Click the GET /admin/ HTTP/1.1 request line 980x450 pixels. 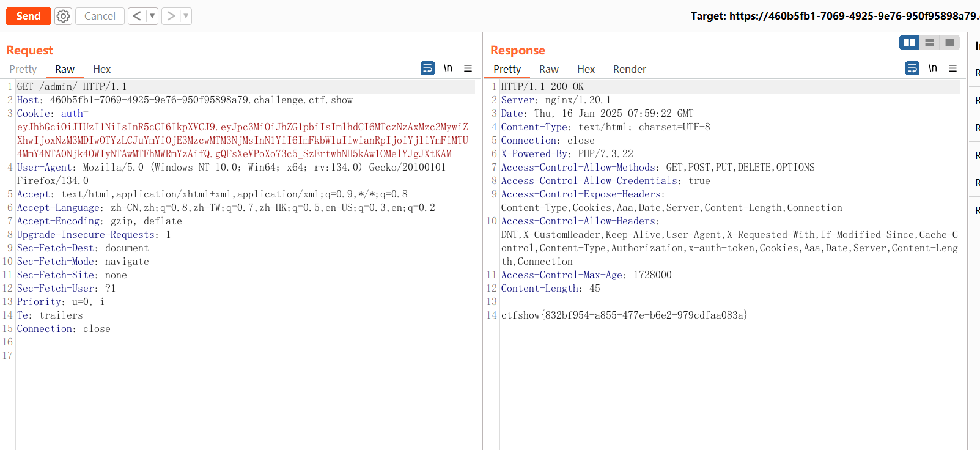pos(72,87)
